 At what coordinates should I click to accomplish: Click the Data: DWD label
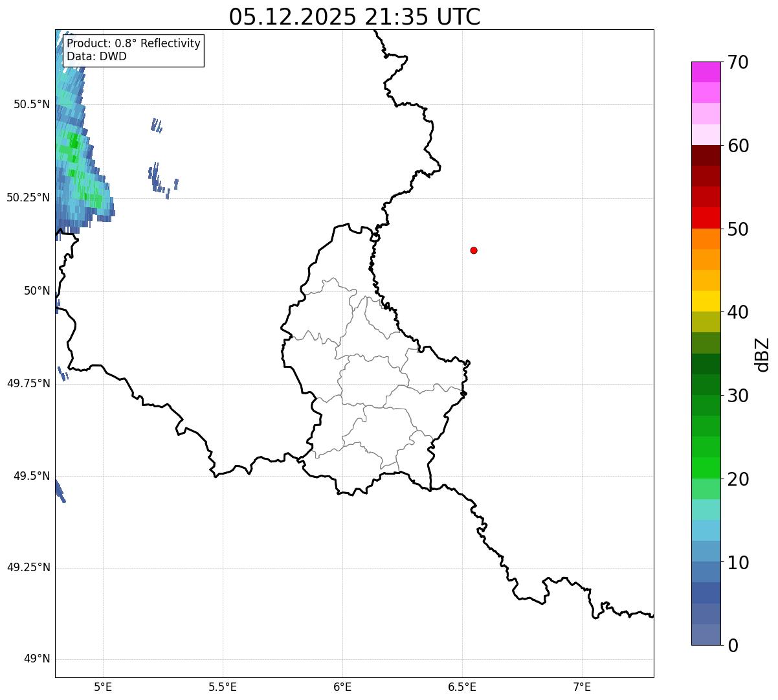(97, 56)
